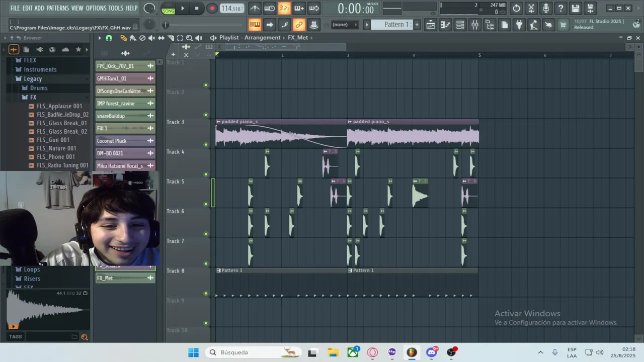Screen dimensions: 644x362
Task: Open the (none) snap selector dropdown
Action: (344, 25)
